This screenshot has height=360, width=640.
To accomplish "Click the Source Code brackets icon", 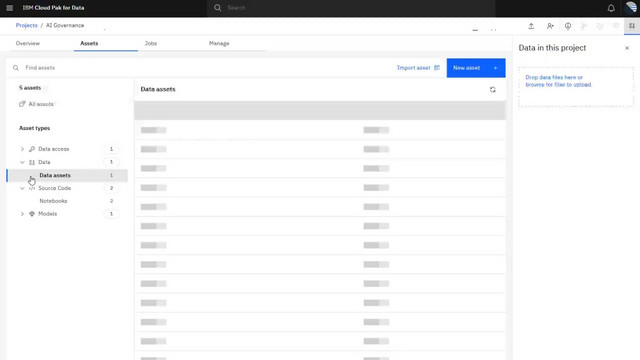I will click(32, 188).
